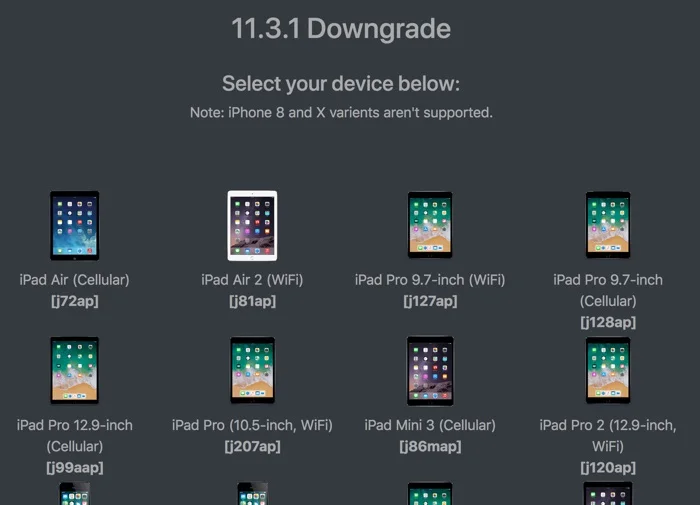Screen dimensions: 700x505
Task: Click the 'Select your device below:' subheading
Action: coord(341,83)
